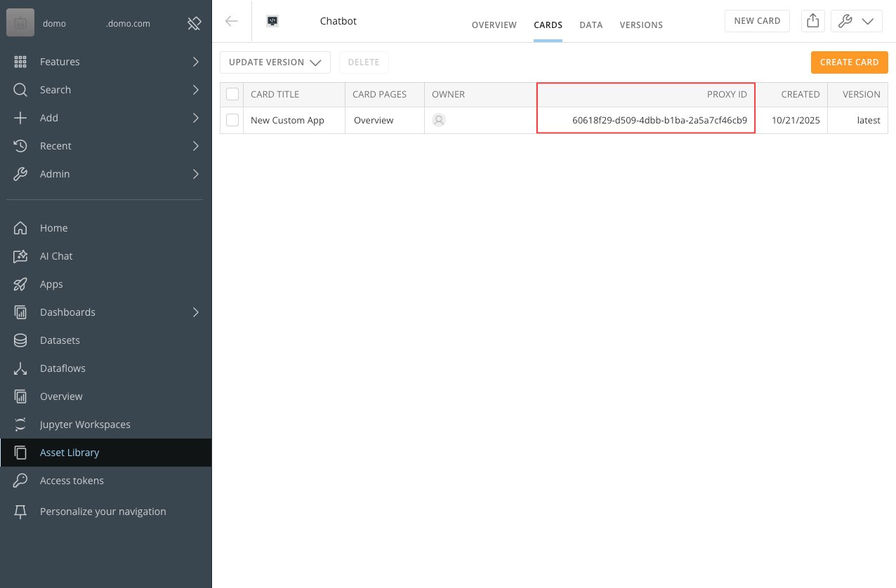Expand the Recent submenu chevron

(x=196, y=146)
